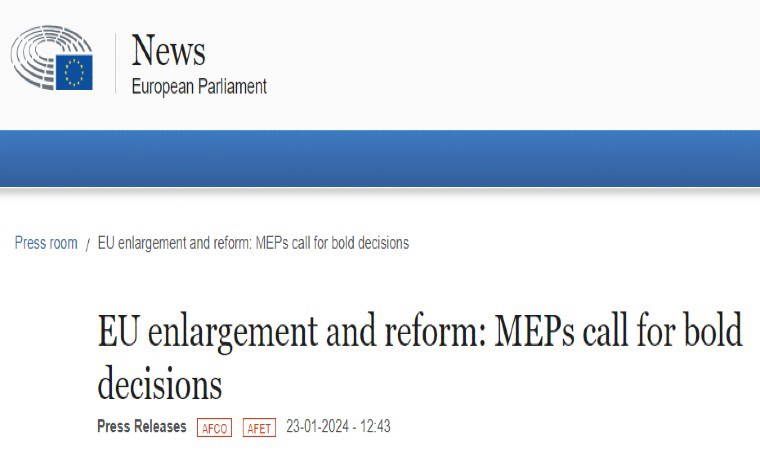The image size is (760, 450).
Task: Open the News site title
Action: [x=168, y=49]
